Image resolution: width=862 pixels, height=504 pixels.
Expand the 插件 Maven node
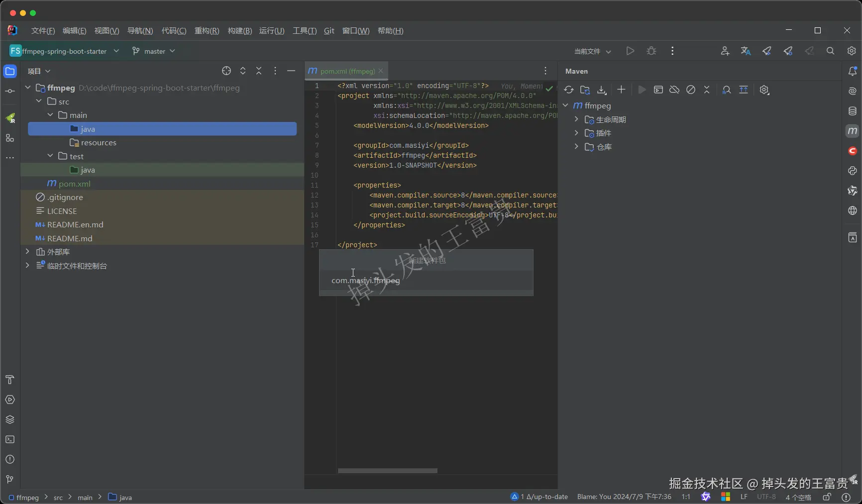click(576, 132)
